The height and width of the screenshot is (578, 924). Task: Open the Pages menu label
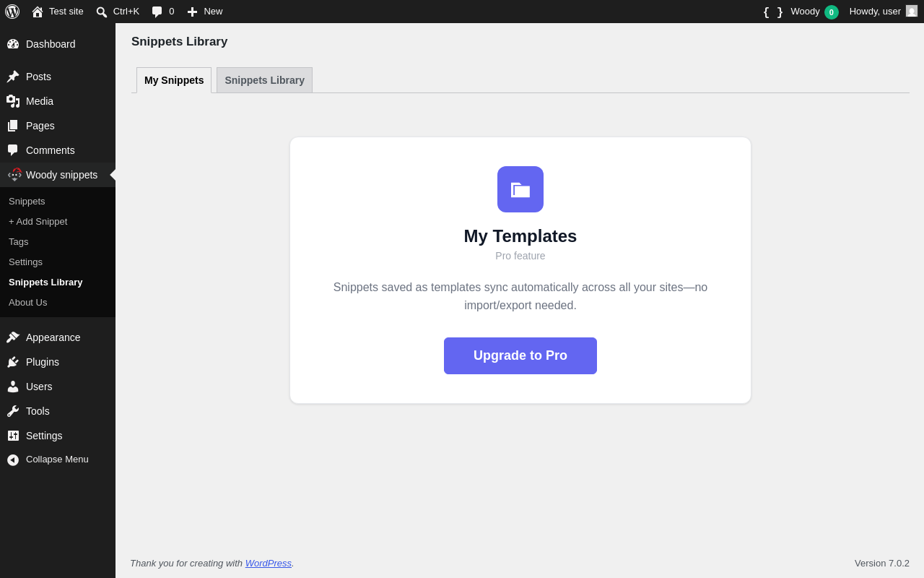coord(40,126)
